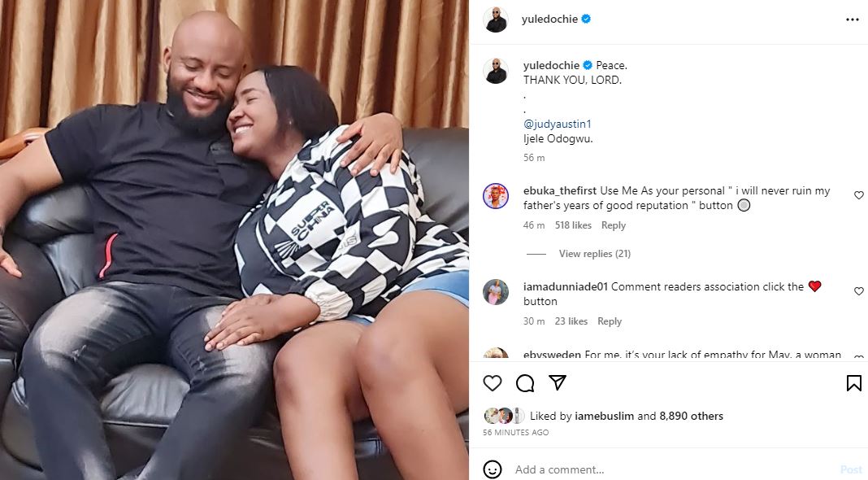Focus the Add a comment field
This screenshot has height=480, width=868.
(673, 469)
